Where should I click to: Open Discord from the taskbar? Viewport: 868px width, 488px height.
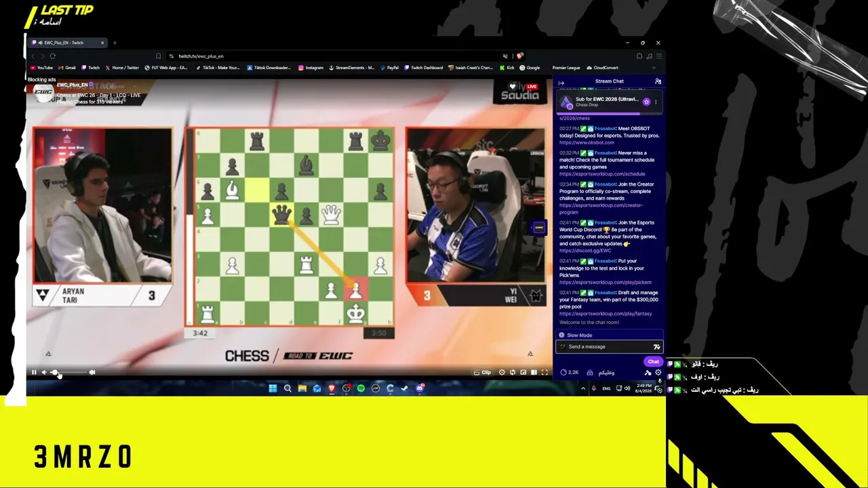(x=420, y=388)
